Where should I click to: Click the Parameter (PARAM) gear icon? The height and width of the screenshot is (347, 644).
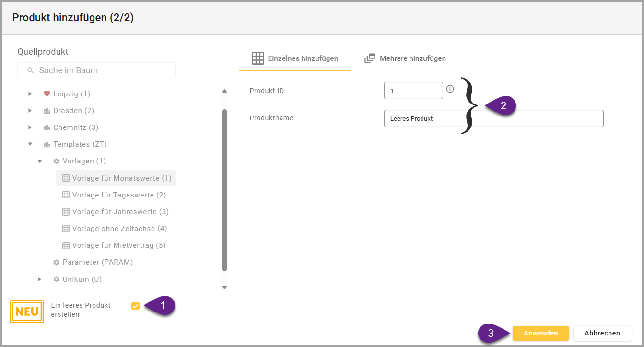56,262
